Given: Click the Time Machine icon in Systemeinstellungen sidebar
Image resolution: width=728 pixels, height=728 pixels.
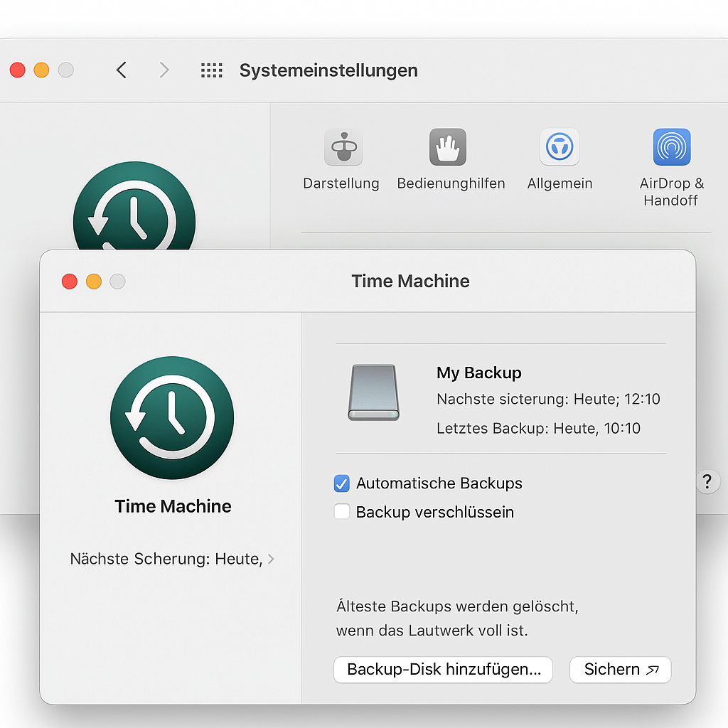Looking at the screenshot, I should pos(134,205).
